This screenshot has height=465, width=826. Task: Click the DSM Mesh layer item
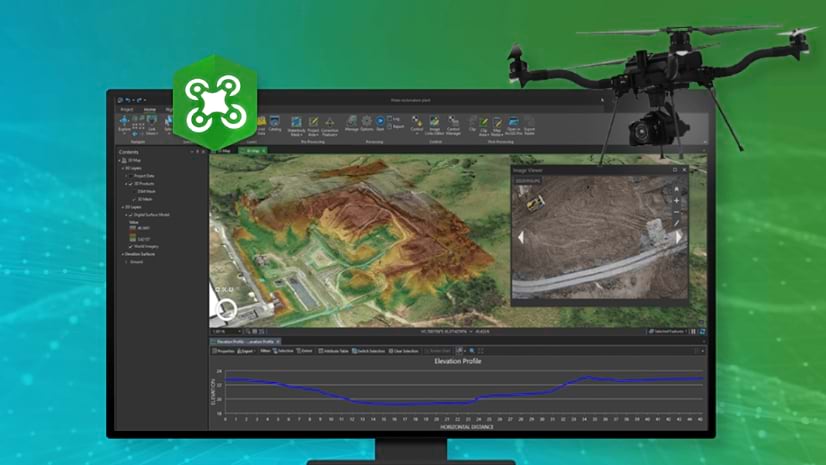[146, 192]
